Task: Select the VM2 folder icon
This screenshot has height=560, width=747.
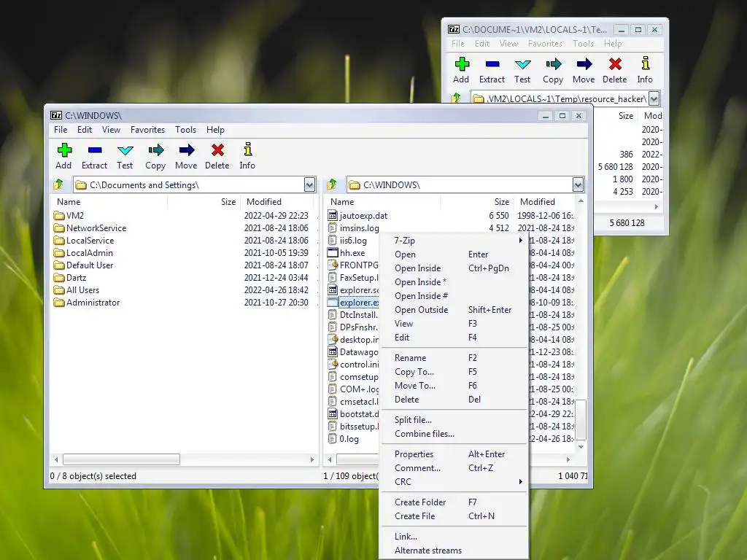Action: point(59,216)
